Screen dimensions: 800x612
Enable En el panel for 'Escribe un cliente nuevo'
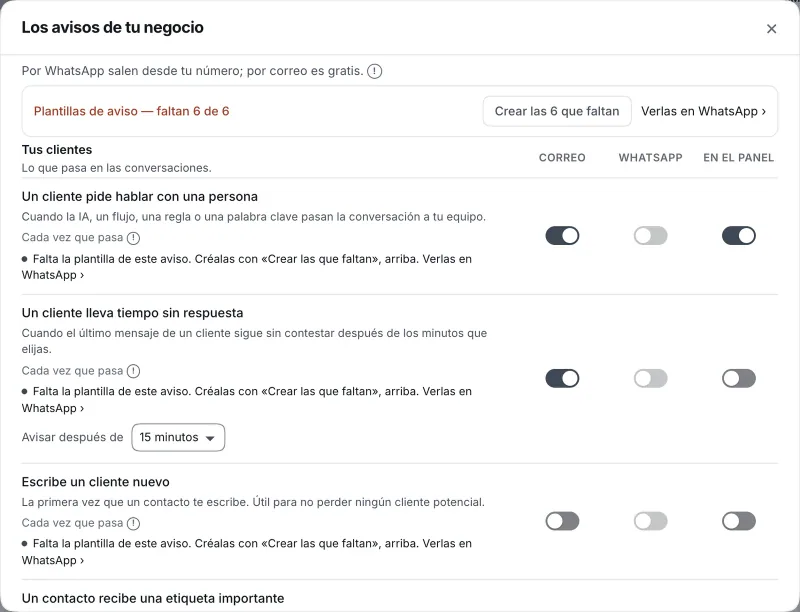739,521
